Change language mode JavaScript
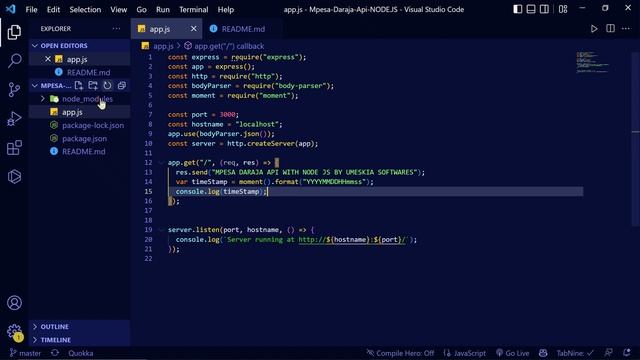 [465, 353]
